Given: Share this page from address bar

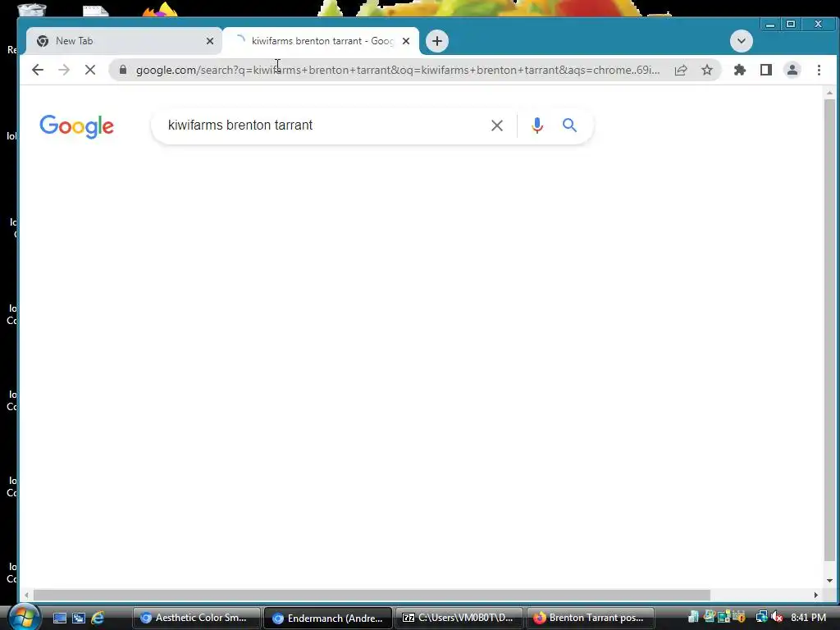Looking at the screenshot, I should (x=681, y=70).
